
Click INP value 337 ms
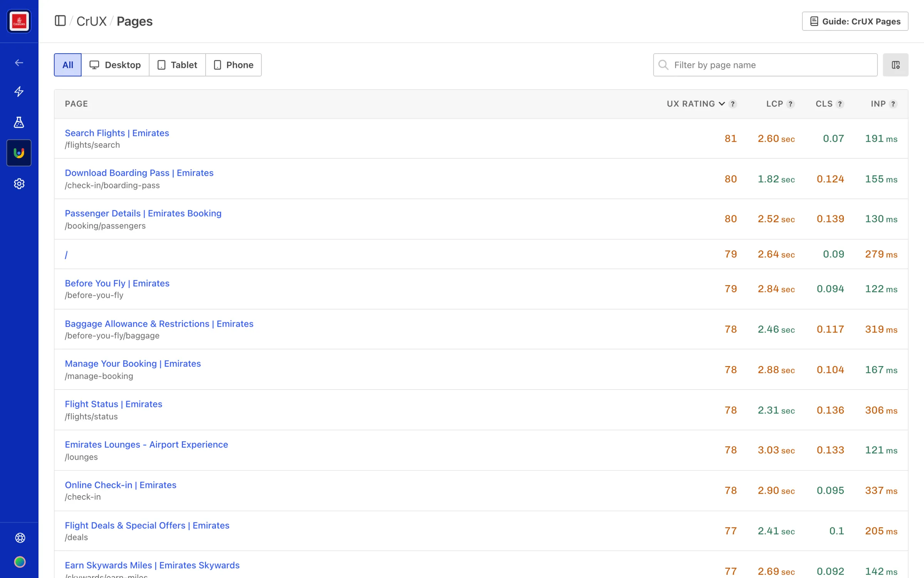pos(881,491)
